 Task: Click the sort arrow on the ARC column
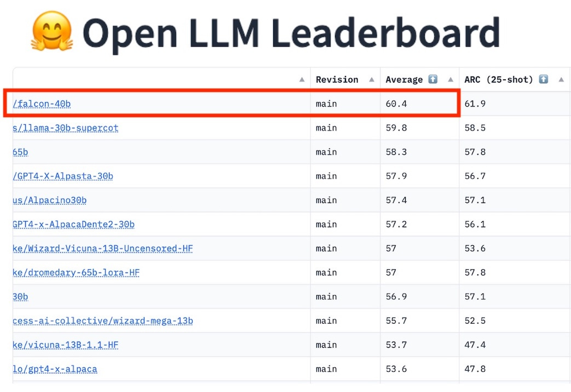click(561, 79)
